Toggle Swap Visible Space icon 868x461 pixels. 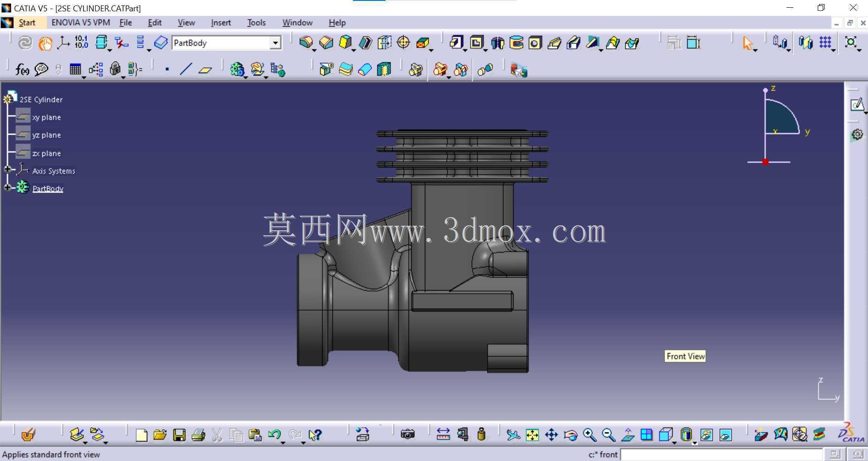pos(725,435)
